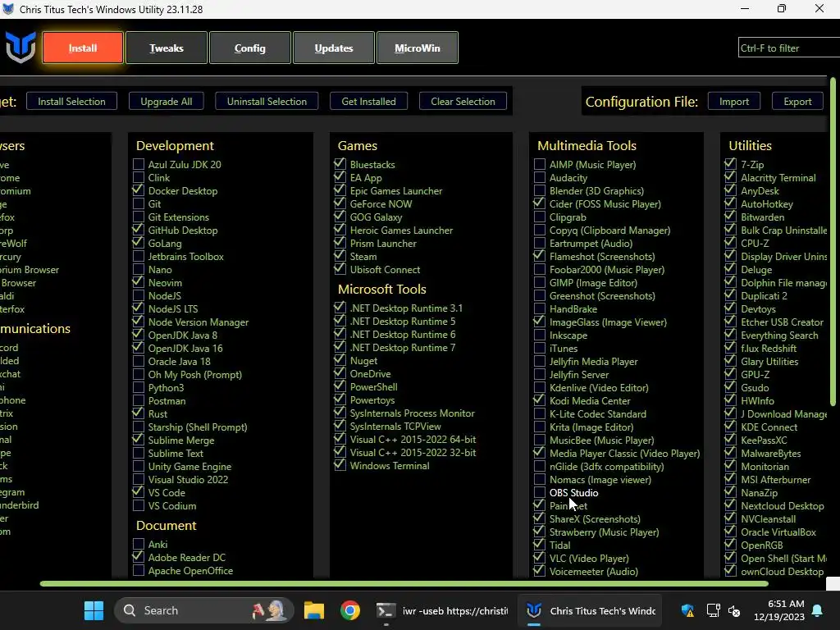840x630 pixels.
Task: Import a configuration file
Action: (x=734, y=101)
